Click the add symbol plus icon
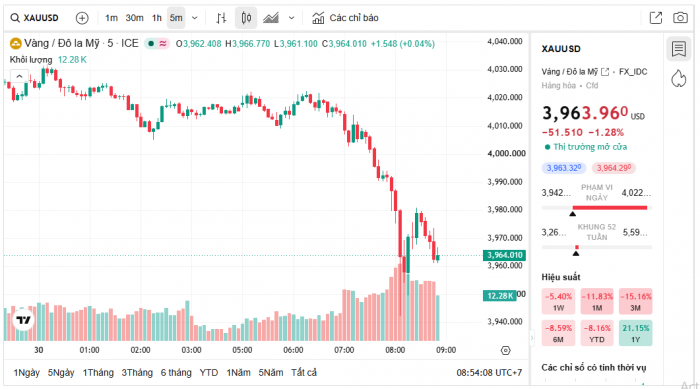 click(82, 18)
